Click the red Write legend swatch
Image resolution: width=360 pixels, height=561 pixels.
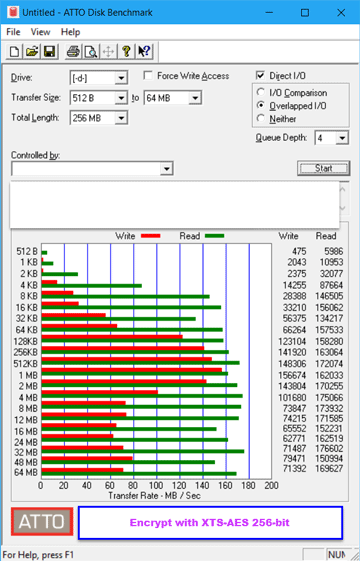151,236
